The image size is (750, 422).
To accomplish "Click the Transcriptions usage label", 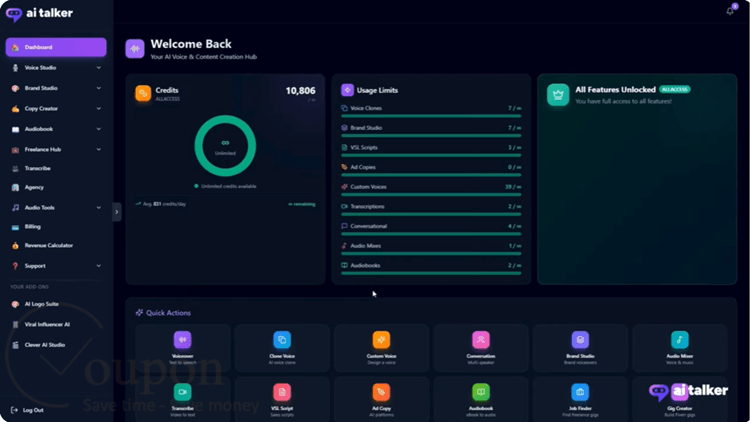I will coord(367,207).
